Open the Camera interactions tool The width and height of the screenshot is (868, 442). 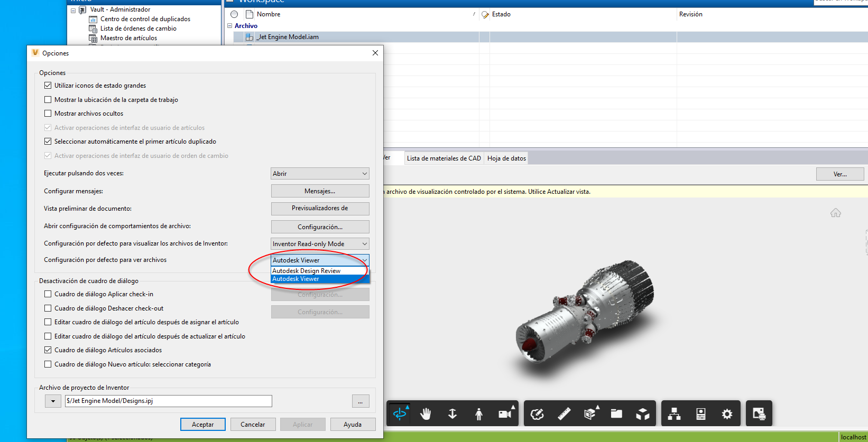tap(506, 414)
